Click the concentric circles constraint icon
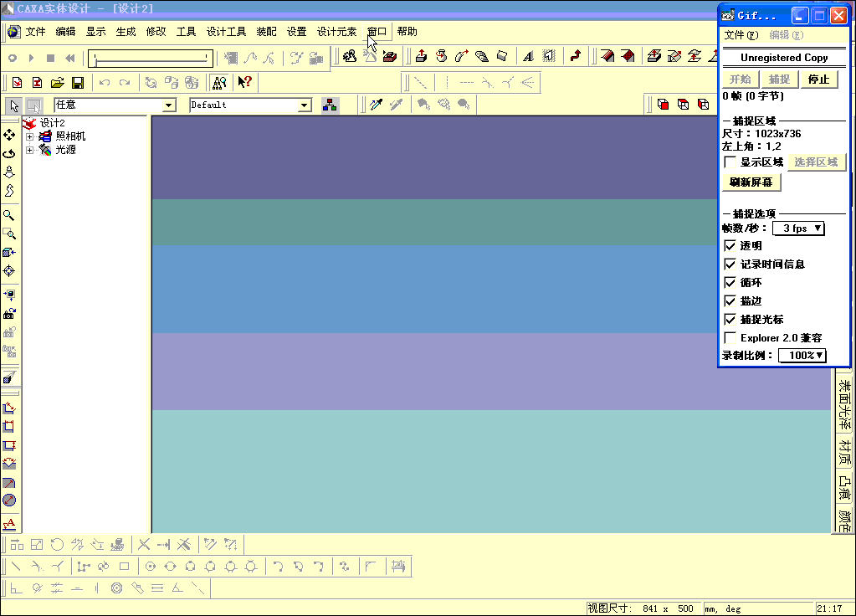Viewport: 856px width, 616px height. 116,588
